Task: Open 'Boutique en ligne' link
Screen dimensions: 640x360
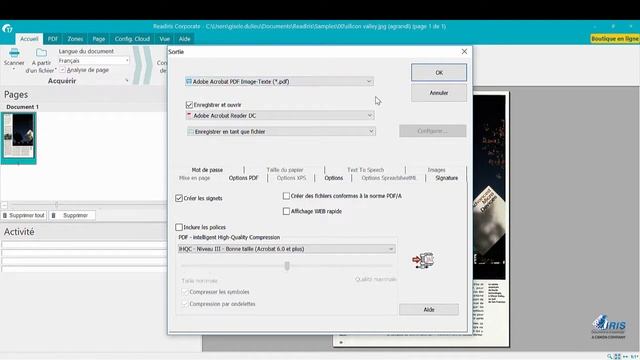Action: click(x=615, y=38)
